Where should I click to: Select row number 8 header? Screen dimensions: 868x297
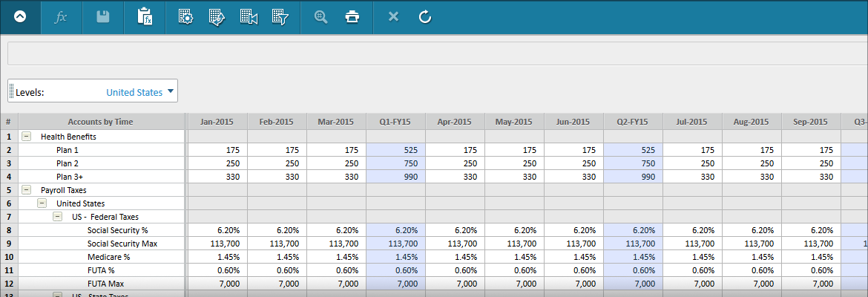pos(9,230)
